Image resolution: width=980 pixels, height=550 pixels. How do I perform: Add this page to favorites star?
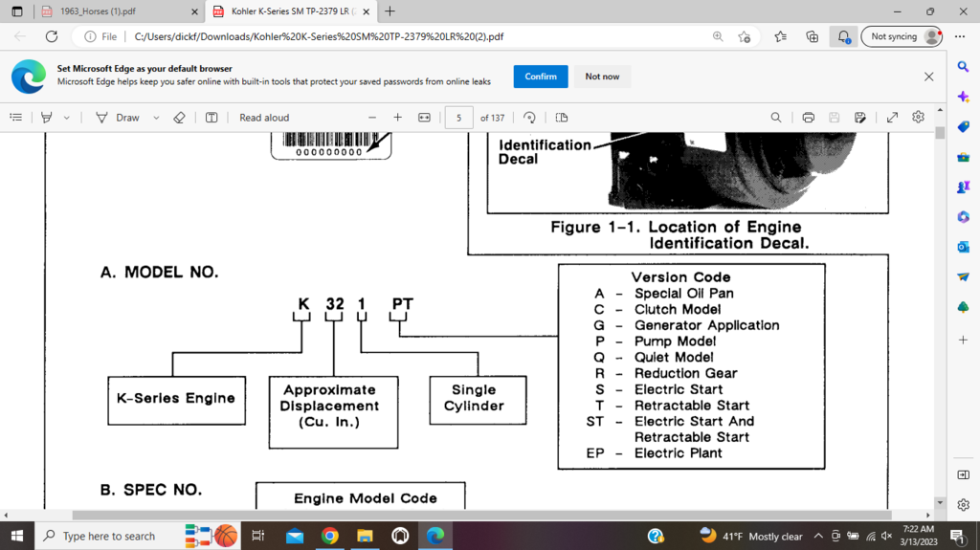pyautogui.click(x=745, y=36)
